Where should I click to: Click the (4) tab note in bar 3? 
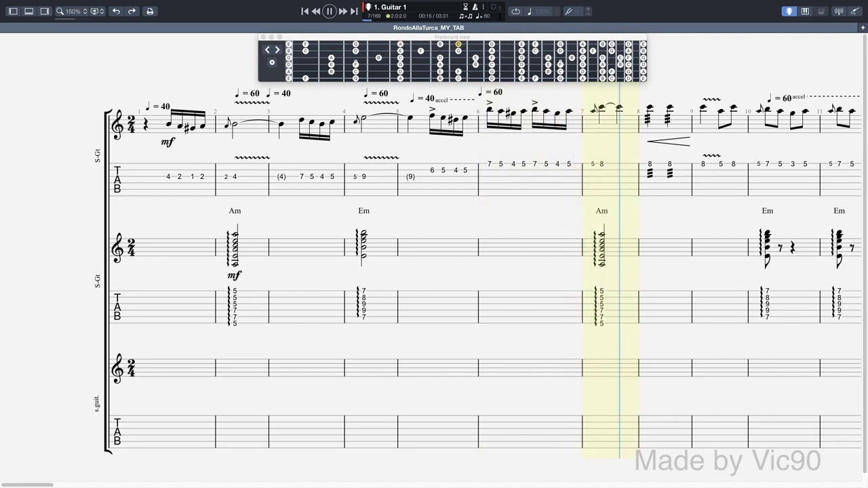[x=281, y=177]
